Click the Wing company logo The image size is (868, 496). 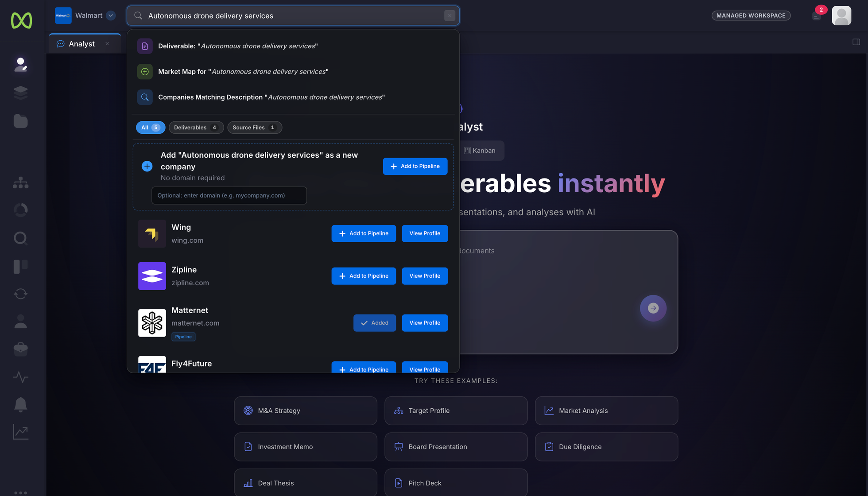[x=152, y=233]
